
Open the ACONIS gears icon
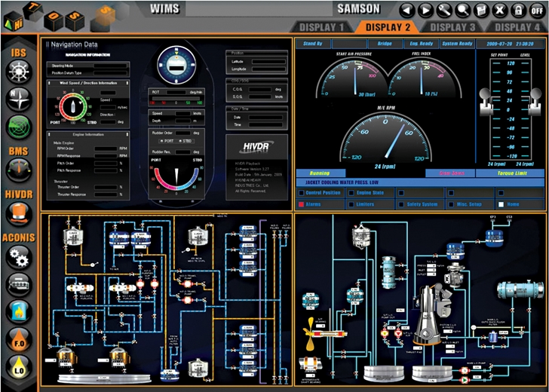pyautogui.click(x=18, y=257)
